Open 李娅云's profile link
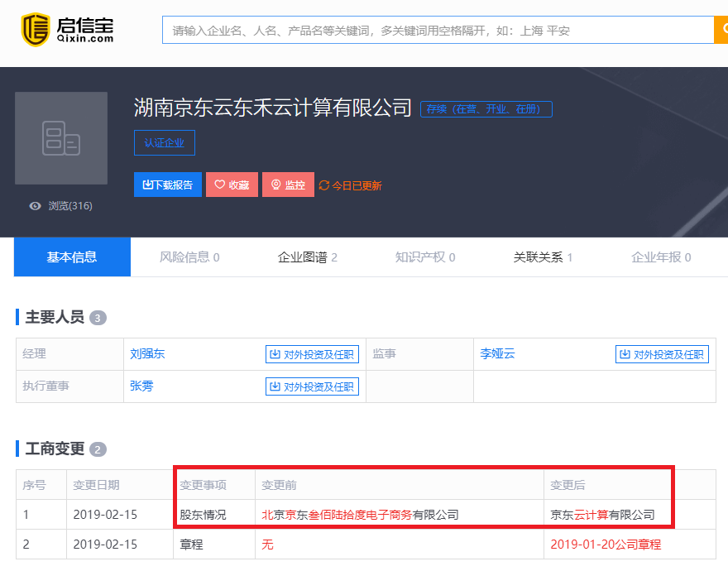728x571 pixels. click(x=498, y=353)
